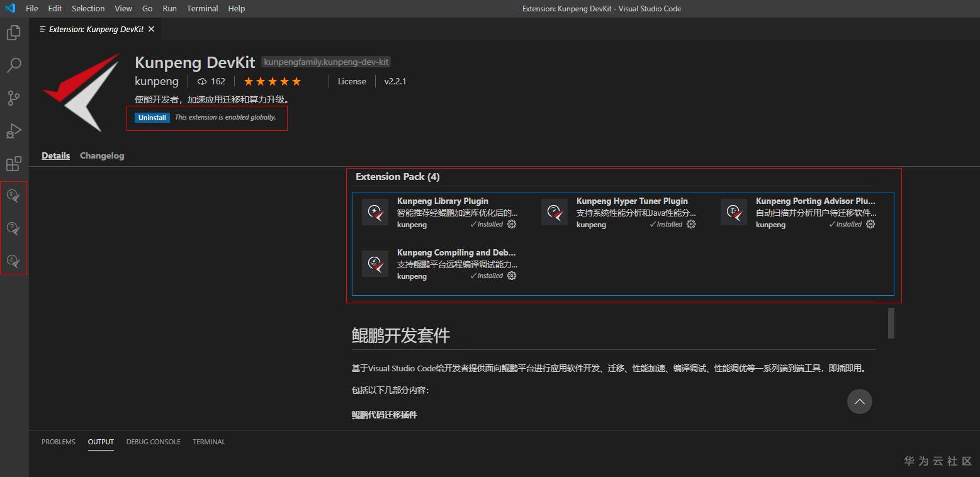
Task: Open the View menu
Action: click(x=123, y=8)
